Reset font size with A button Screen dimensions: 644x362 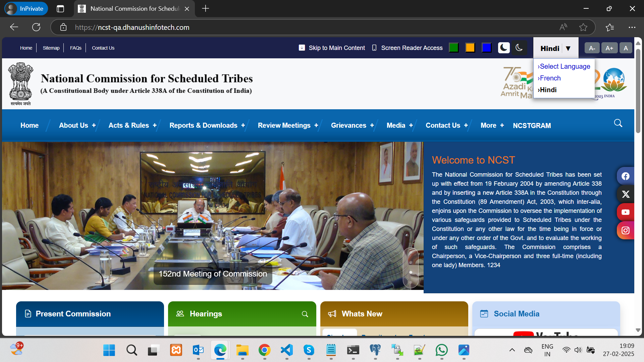pyautogui.click(x=626, y=48)
